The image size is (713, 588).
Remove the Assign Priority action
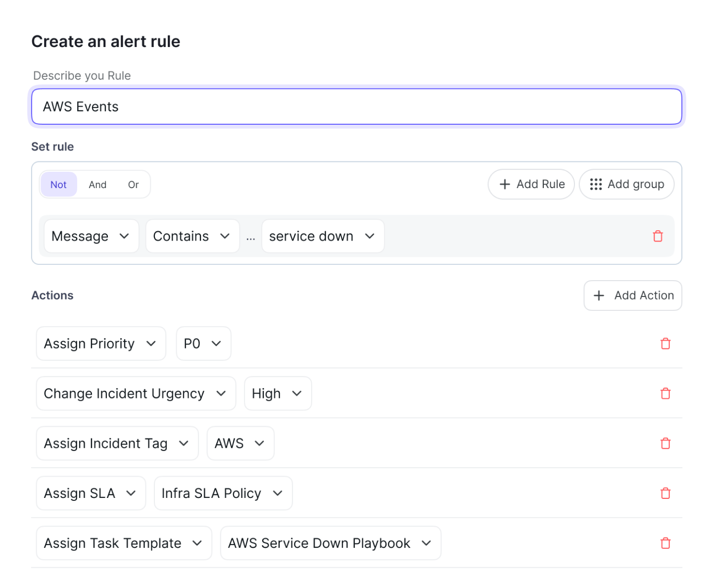pos(665,343)
